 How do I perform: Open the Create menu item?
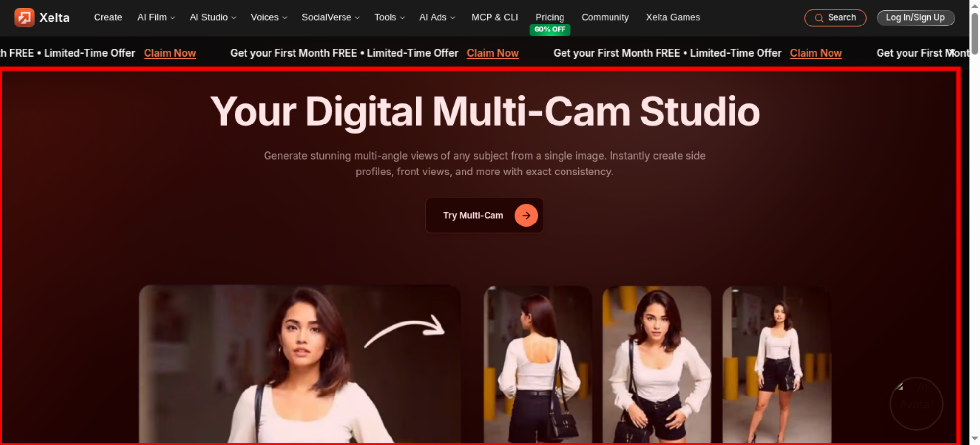click(x=108, y=17)
